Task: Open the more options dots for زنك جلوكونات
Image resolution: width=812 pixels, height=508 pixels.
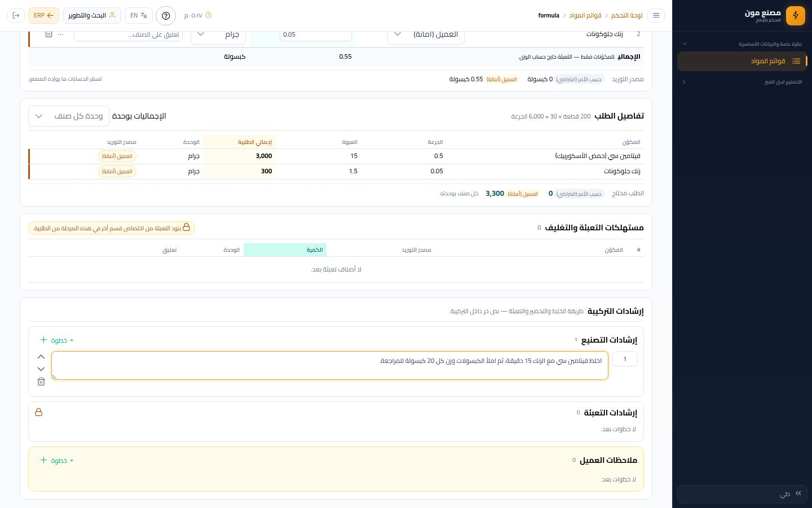Action: coord(61,34)
